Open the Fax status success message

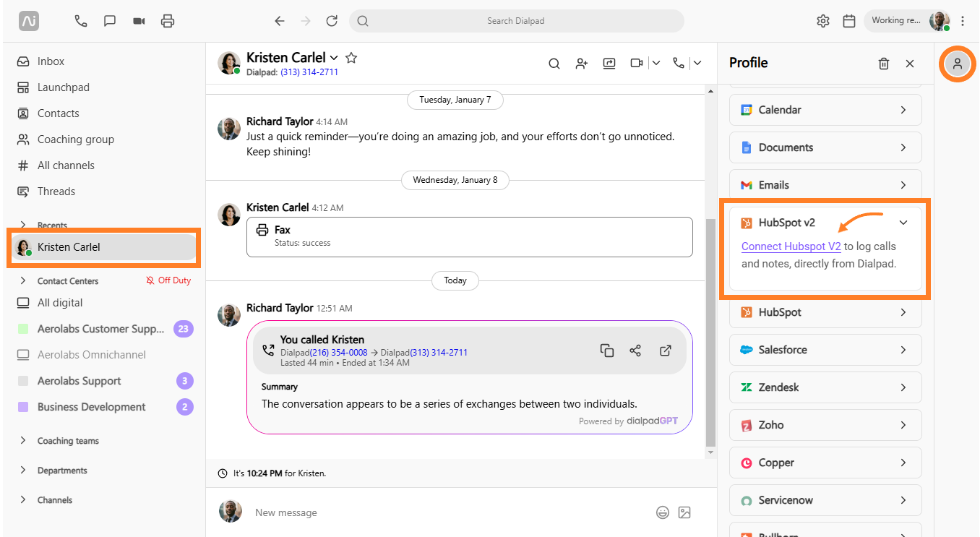point(470,237)
